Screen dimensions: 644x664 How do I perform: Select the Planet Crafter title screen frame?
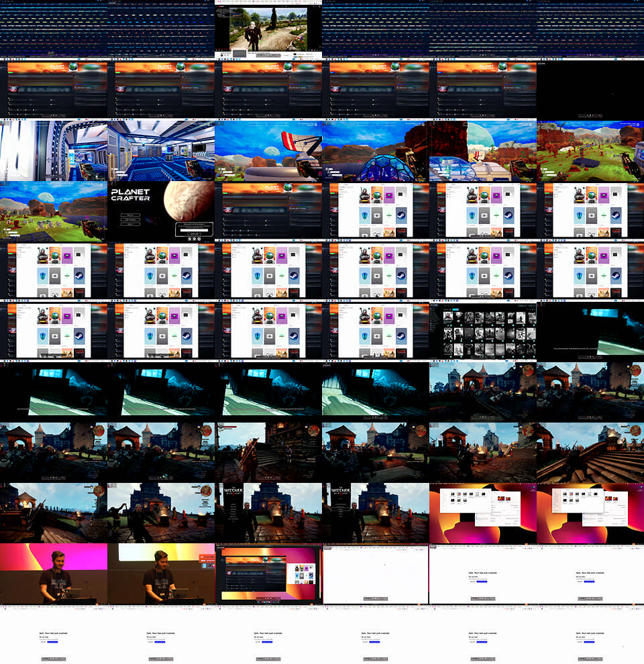(x=161, y=211)
